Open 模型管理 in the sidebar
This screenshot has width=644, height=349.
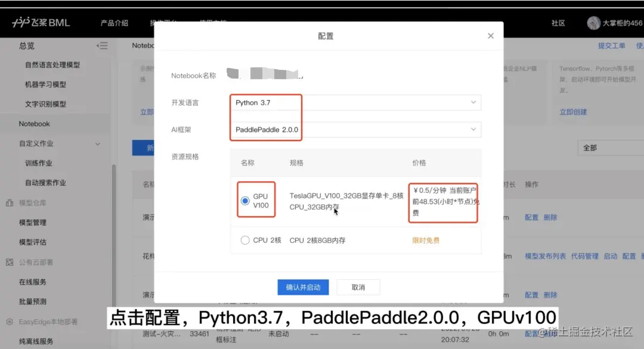click(x=33, y=223)
